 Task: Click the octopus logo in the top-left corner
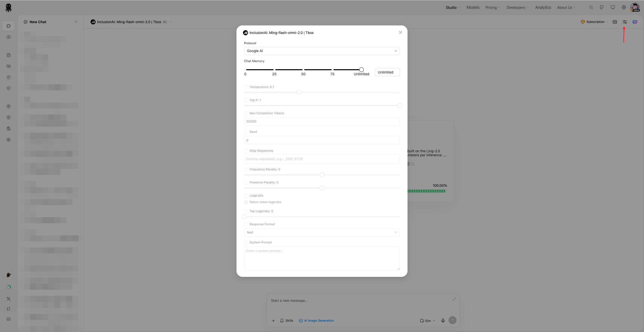[x=8, y=8]
